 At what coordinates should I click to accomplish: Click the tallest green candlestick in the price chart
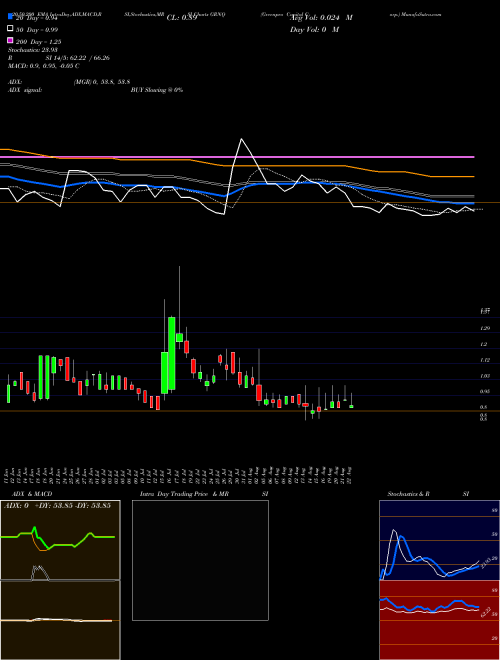(x=172, y=353)
